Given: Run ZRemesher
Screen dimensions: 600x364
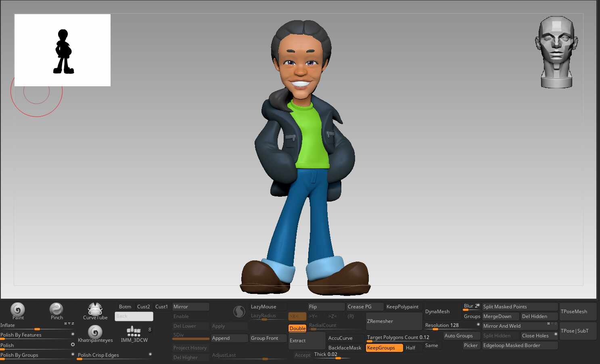Looking at the screenshot, I should 394,321.
